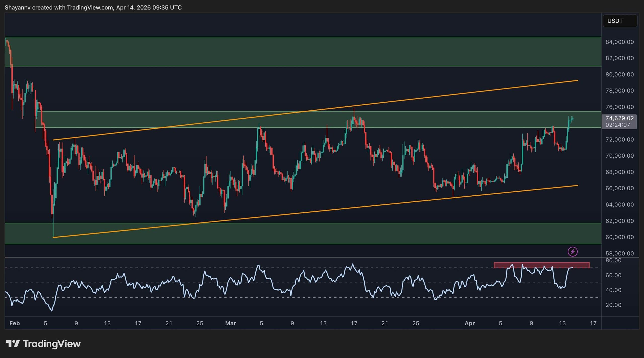Click the TradingView logo icon at bottom left
The height and width of the screenshot is (358, 644).
coord(13,344)
